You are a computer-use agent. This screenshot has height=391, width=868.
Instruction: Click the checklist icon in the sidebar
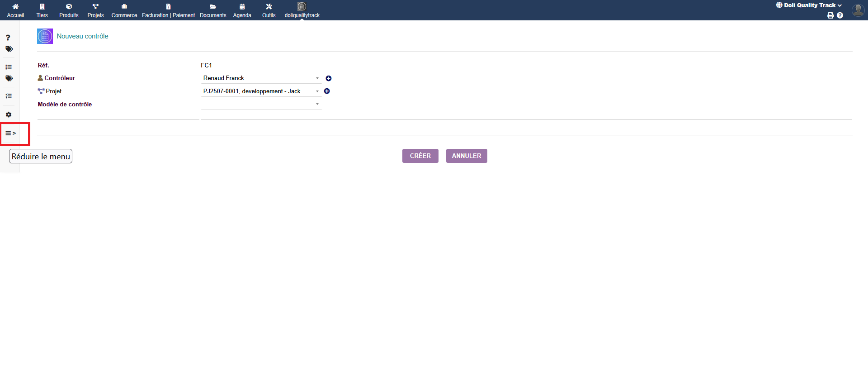tap(9, 96)
